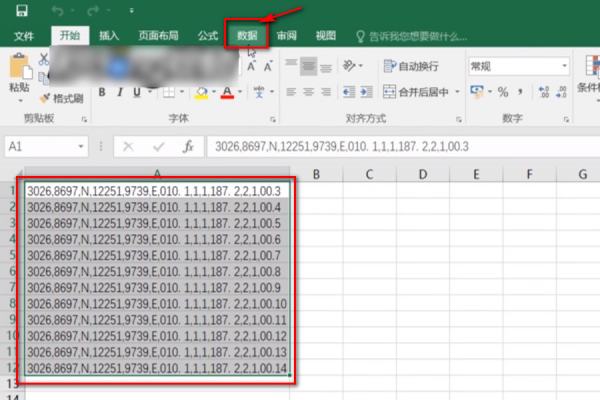Open the 公式 ribbon tab
This screenshot has width=600, height=400.
(x=208, y=36)
